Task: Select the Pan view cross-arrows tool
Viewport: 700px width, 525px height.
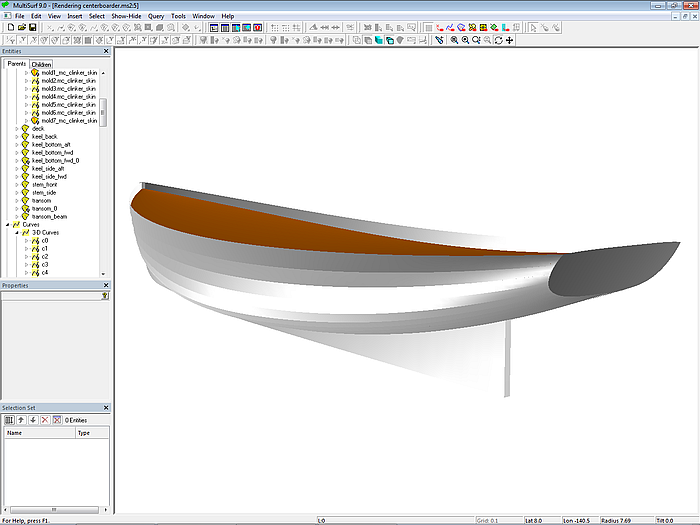Action: point(510,41)
